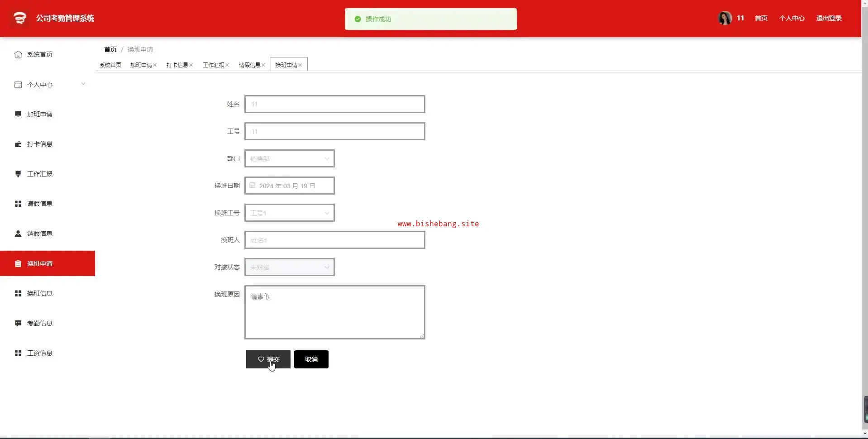Close the 请假信息 tab

[263, 65]
